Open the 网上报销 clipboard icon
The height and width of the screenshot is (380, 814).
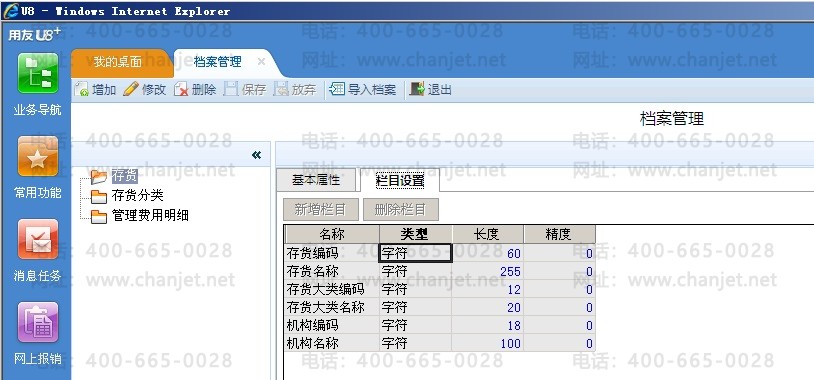pos(38,322)
